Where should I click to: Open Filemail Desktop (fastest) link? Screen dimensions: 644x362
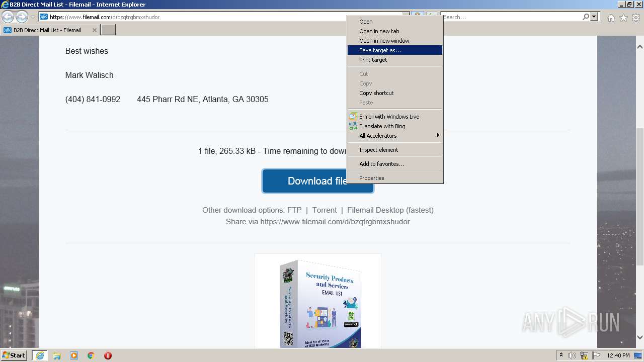[x=390, y=210]
